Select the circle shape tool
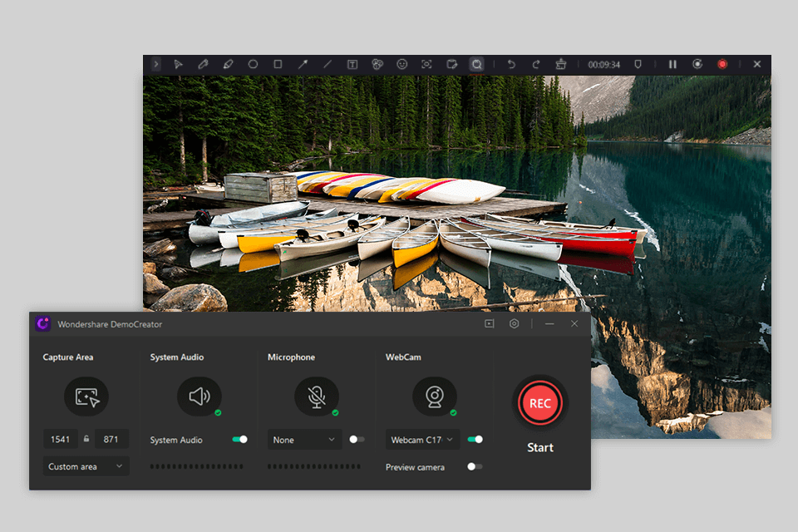 coord(253,65)
